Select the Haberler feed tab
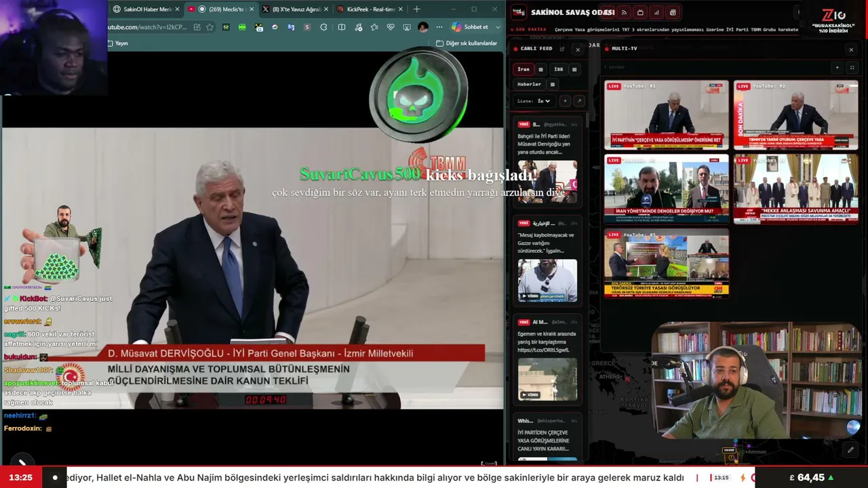The width and height of the screenshot is (868, 488). [x=530, y=85]
